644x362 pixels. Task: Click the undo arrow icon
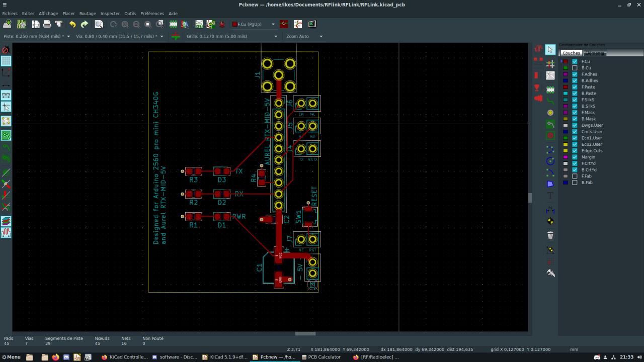pyautogui.click(x=72, y=24)
